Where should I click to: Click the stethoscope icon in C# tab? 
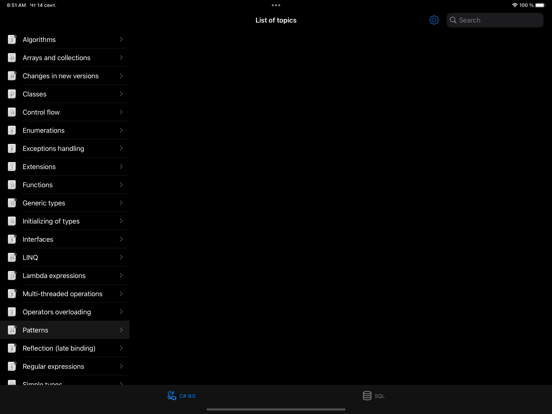tap(172, 396)
